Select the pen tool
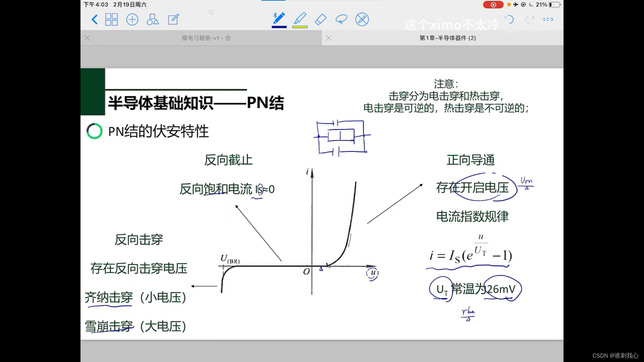 (x=279, y=18)
